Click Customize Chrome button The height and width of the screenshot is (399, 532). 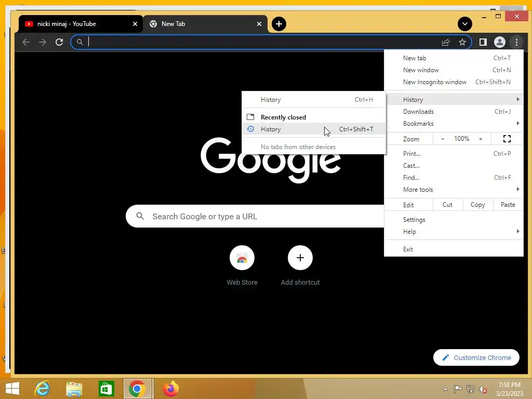tap(476, 357)
